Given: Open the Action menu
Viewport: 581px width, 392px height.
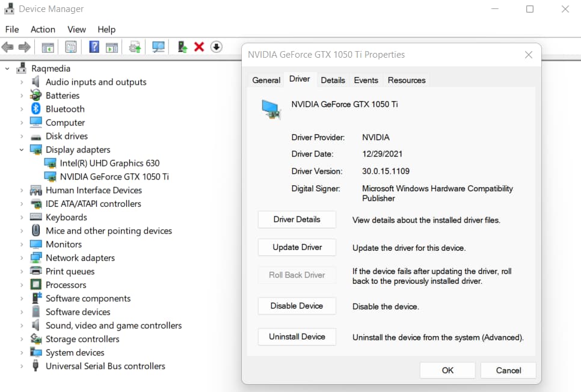Looking at the screenshot, I should [x=43, y=29].
